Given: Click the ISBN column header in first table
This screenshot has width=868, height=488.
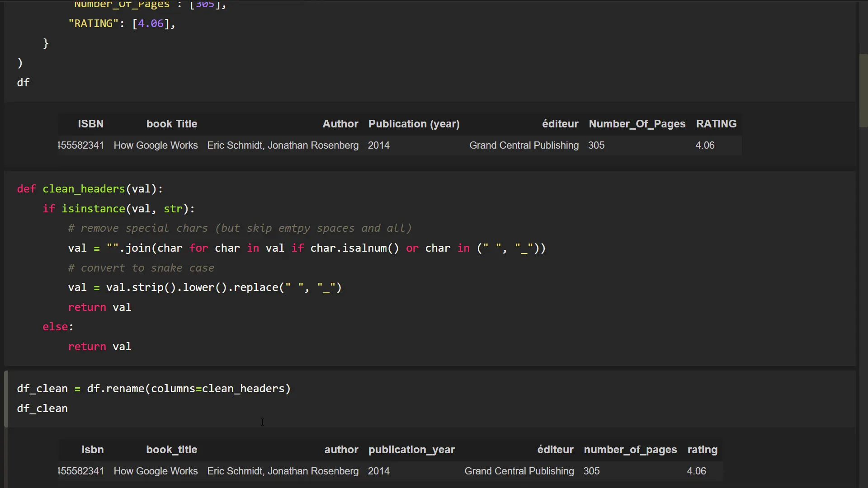Looking at the screenshot, I should 90,124.
